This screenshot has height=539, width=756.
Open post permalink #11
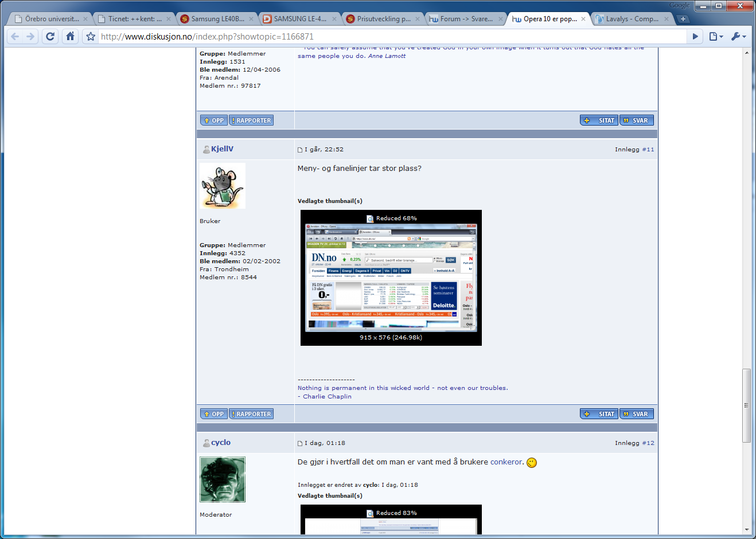point(648,150)
